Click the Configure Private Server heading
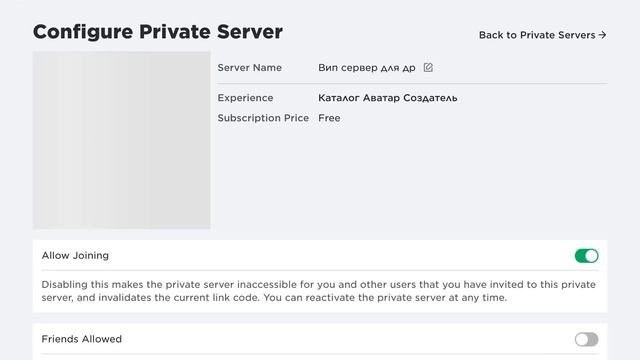 click(x=158, y=32)
